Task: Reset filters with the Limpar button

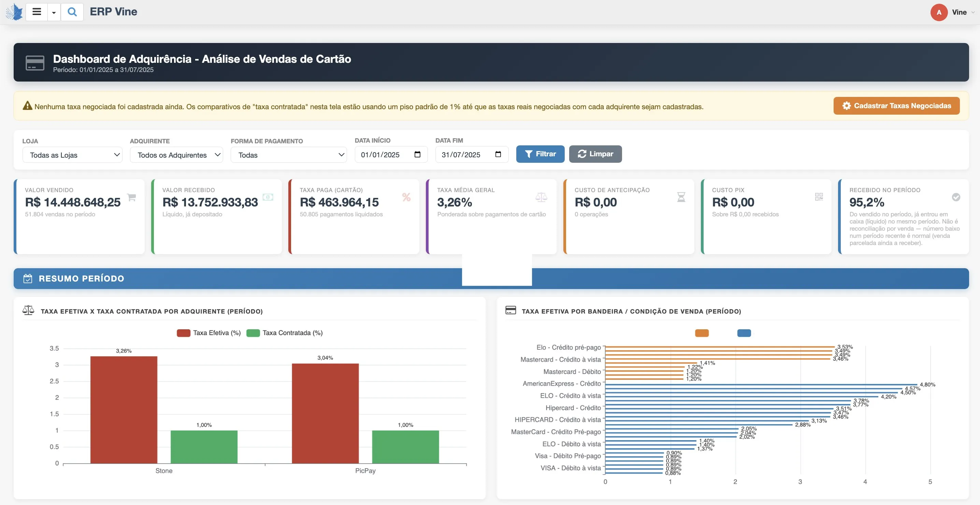Action: pos(595,154)
